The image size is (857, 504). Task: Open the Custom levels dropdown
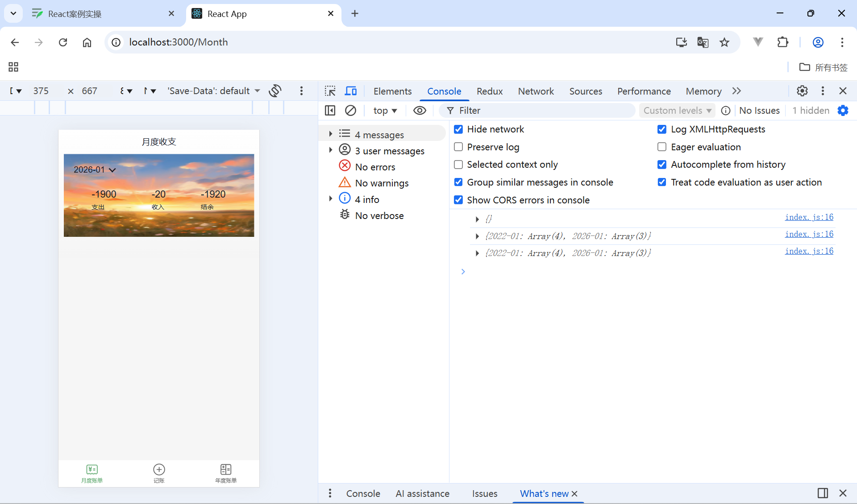tap(677, 110)
